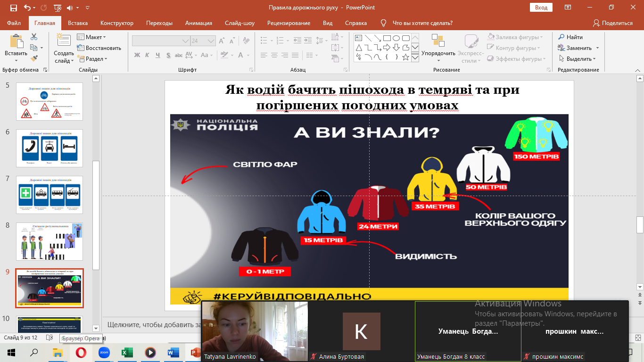Open the Файл tab
This screenshot has height=362, width=644.
(x=14, y=23)
